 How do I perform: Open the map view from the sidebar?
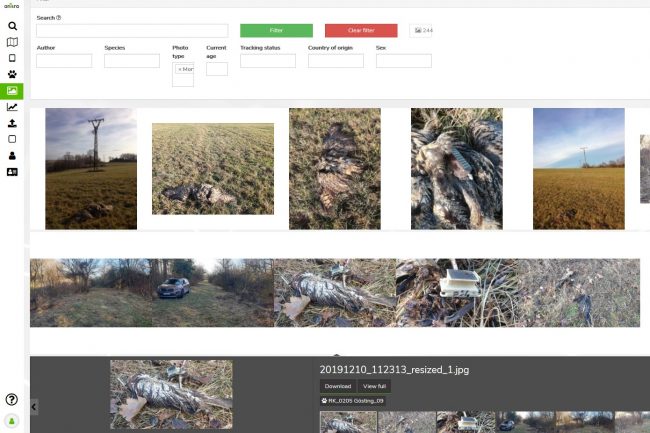12,42
